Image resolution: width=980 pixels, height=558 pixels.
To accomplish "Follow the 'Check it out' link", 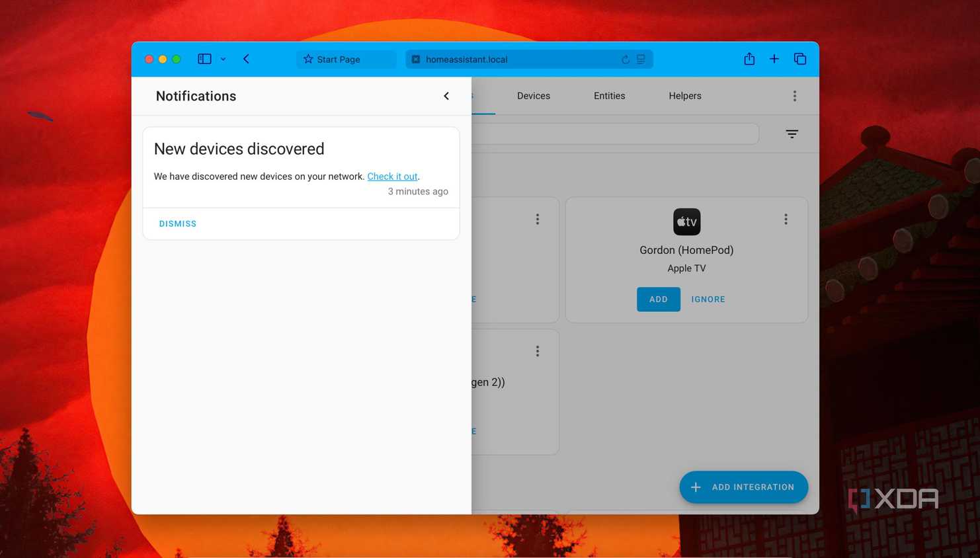I will point(392,177).
